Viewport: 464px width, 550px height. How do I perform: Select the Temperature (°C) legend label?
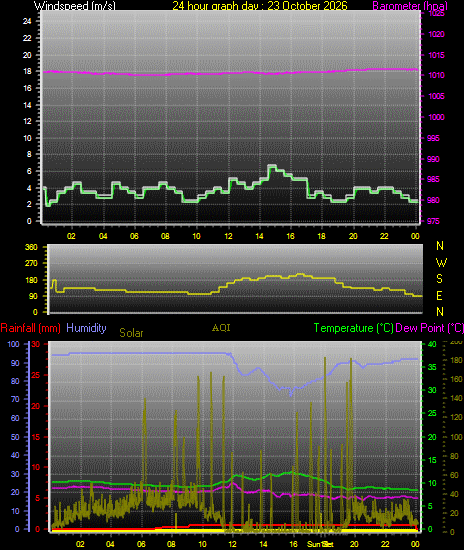coord(354,328)
